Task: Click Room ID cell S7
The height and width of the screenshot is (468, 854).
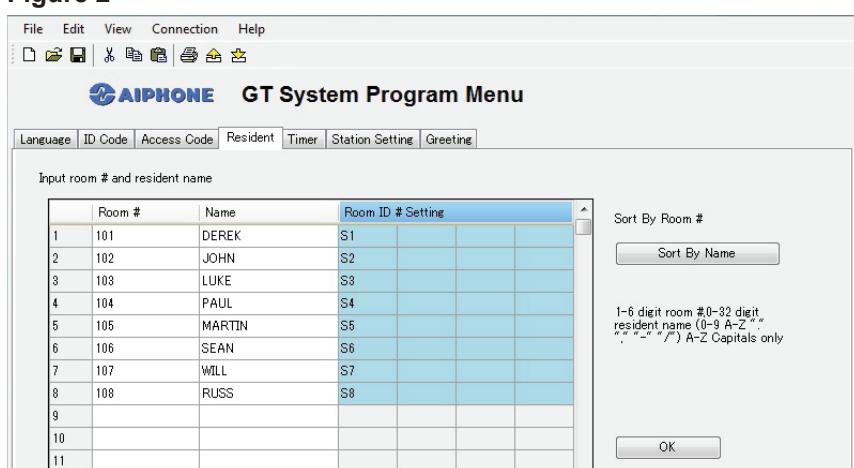Action: 368,371
